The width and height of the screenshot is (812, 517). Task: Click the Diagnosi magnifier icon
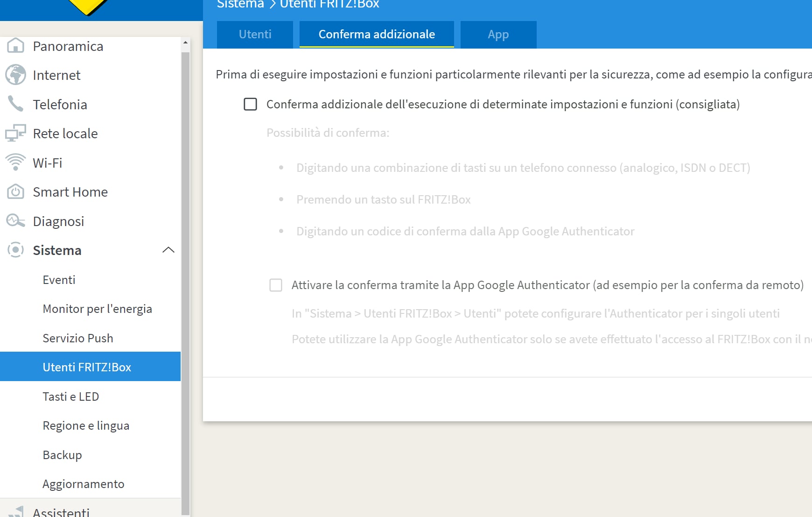tap(15, 220)
